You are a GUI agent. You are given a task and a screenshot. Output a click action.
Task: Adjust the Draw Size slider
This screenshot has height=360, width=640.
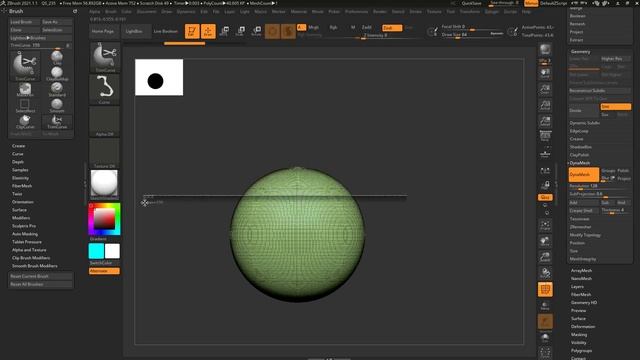tap(465, 35)
